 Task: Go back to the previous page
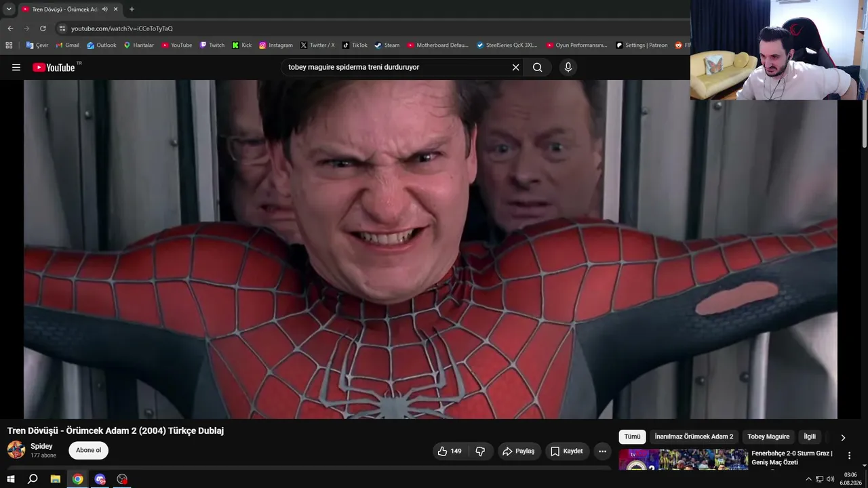pos(10,28)
